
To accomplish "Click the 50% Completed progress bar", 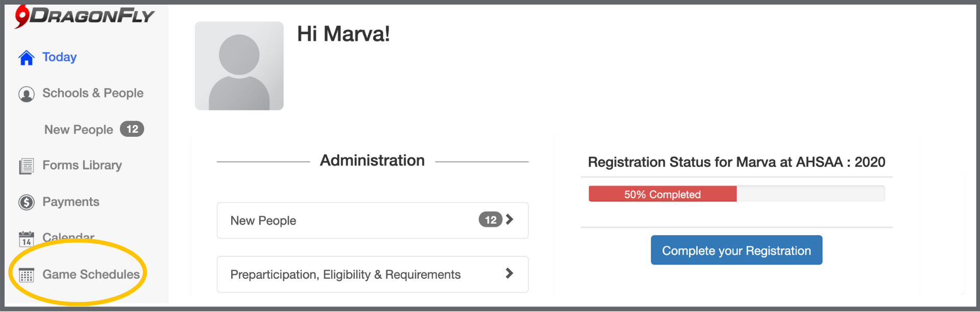I will (663, 194).
